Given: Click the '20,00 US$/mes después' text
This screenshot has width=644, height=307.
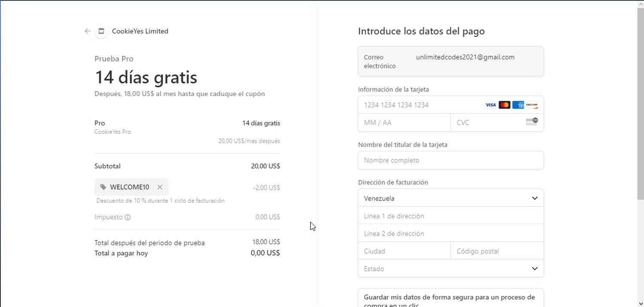Looking at the screenshot, I should point(249,141).
